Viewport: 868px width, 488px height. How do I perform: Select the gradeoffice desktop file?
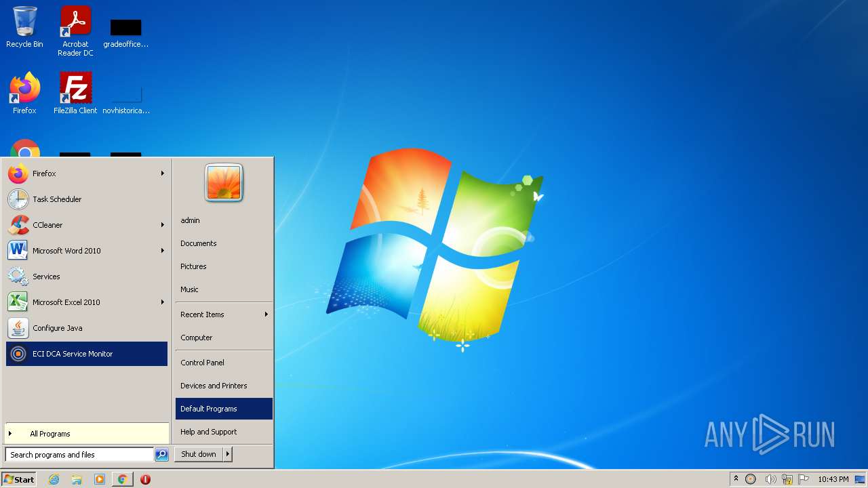coord(126,33)
